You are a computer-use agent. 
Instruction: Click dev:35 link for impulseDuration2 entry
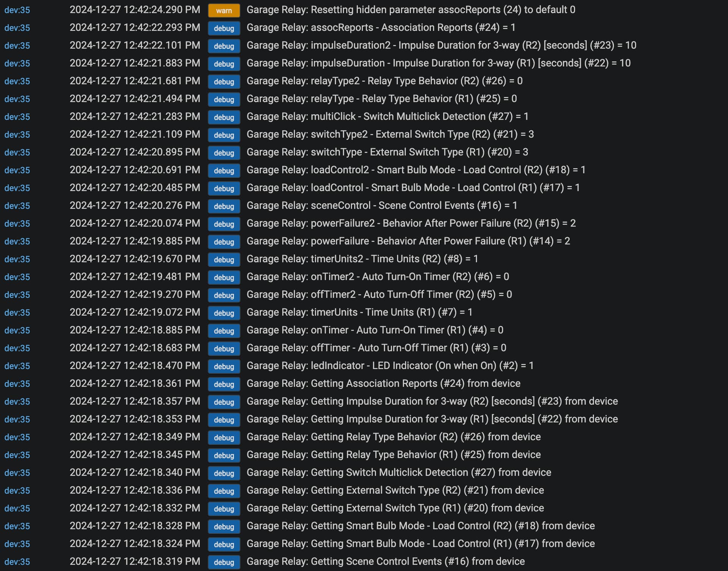[17, 45]
